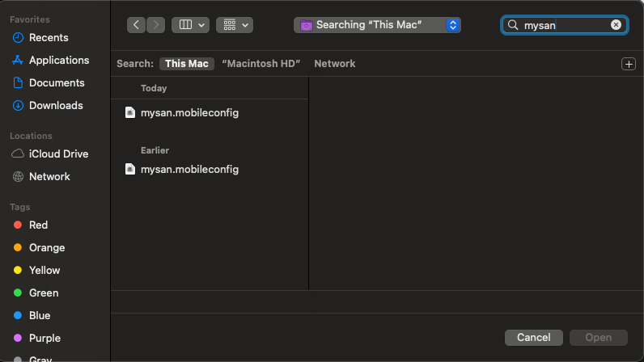Clear the search text with the X icon
This screenshot has height=362, width=644.
tap(616, 25)
